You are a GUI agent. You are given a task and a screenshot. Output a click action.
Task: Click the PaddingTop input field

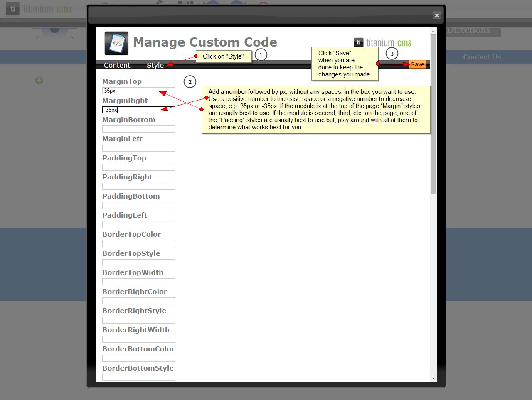[x=138, y=167]
